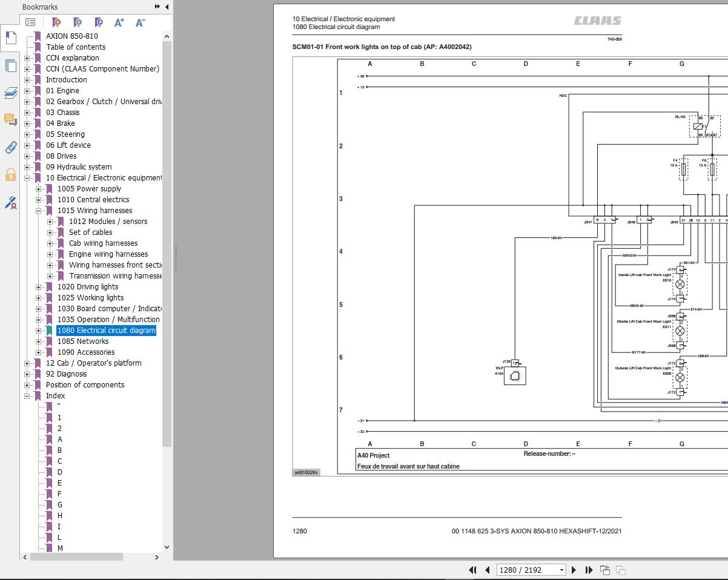Open the page number dropdown

(x=561, y=570)
